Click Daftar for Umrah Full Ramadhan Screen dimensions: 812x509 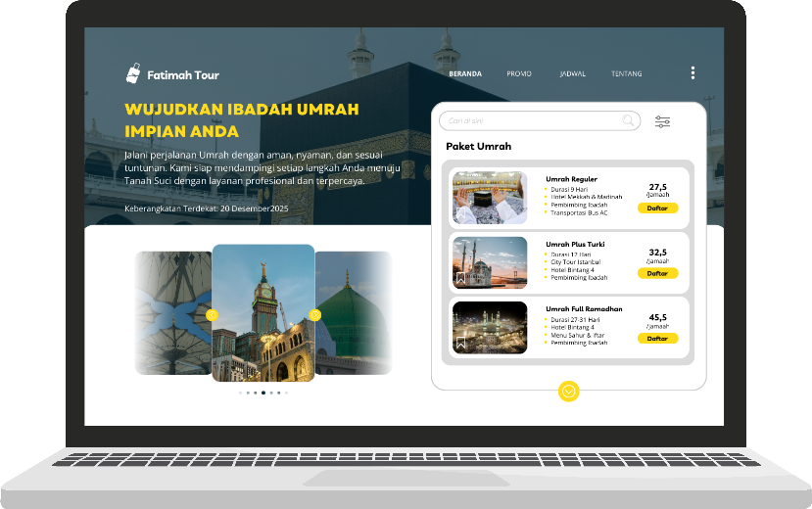pos(657,339)
